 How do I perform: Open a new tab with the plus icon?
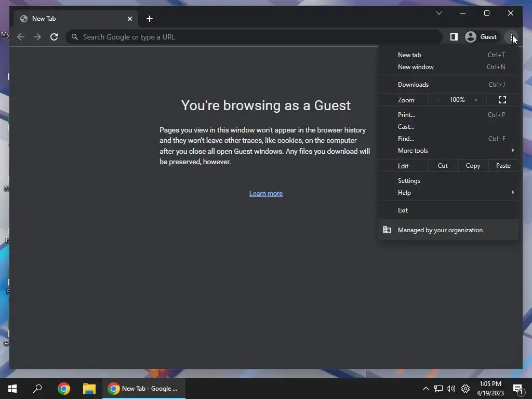(150, 19)
